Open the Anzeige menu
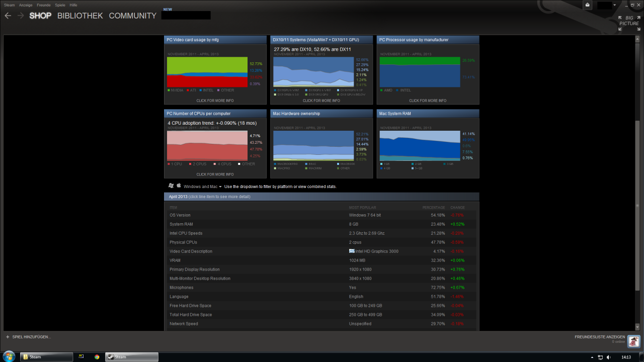The height and width of the screenshot is (362, 644). [26, 5]
